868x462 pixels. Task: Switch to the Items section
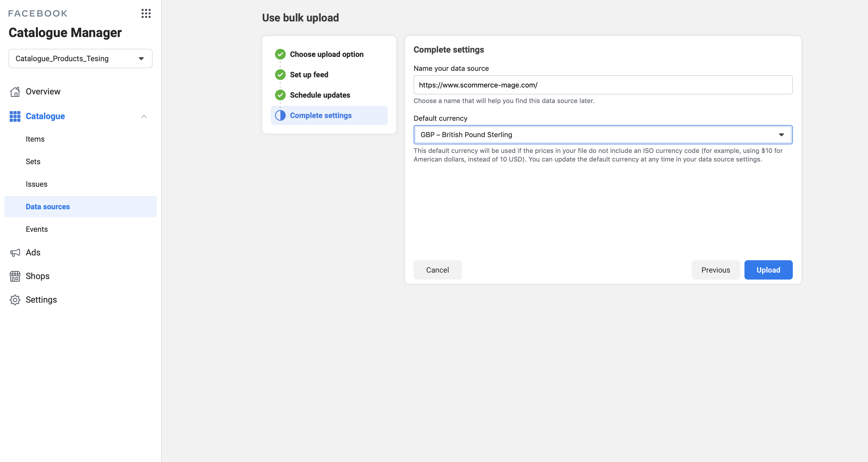35,139
